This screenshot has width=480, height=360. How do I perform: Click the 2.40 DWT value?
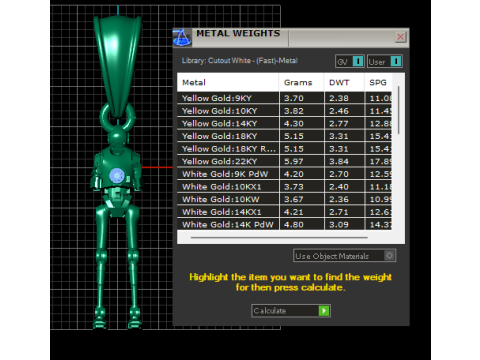point(339,187)
